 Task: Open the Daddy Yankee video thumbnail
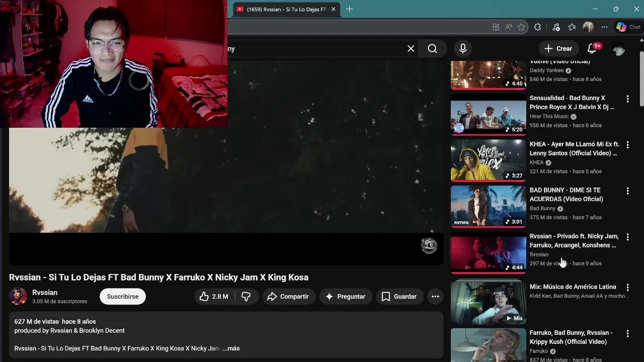(488, 74)
